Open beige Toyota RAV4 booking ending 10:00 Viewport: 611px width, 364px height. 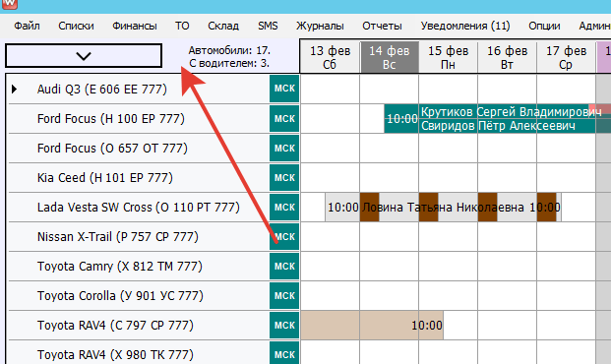tap(372, 326)
